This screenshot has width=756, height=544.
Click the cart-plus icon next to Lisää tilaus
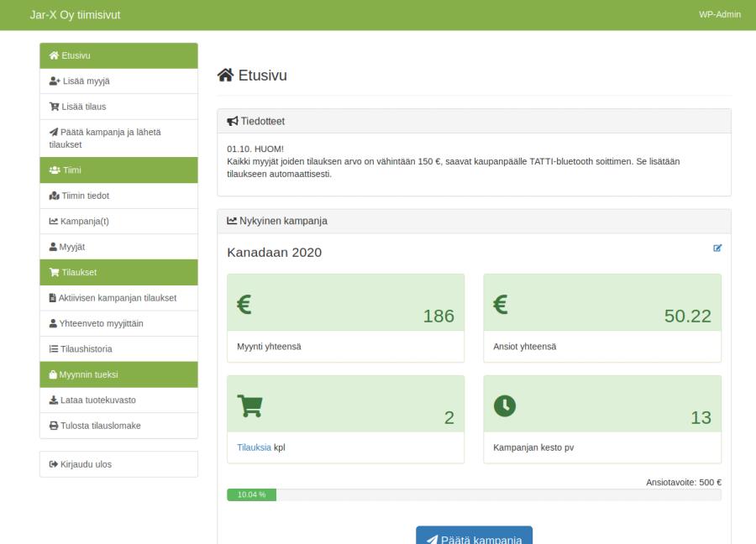tap(54, 107)
